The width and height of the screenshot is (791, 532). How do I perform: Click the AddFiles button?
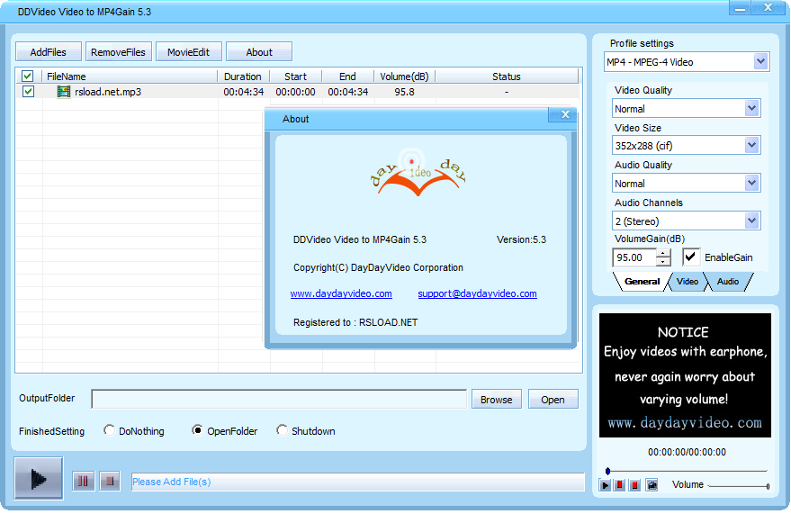pos(49,52)
